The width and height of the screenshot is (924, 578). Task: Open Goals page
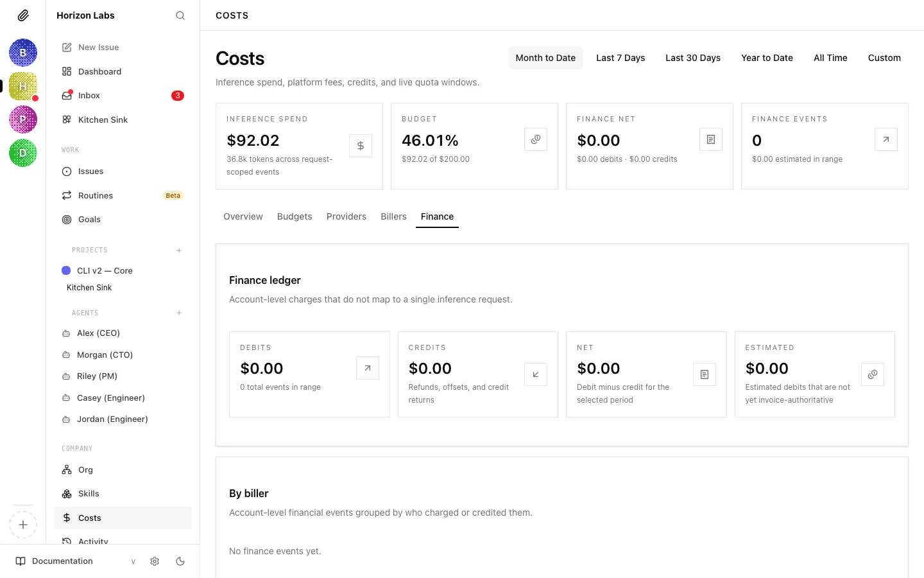(x=123, y=220)
